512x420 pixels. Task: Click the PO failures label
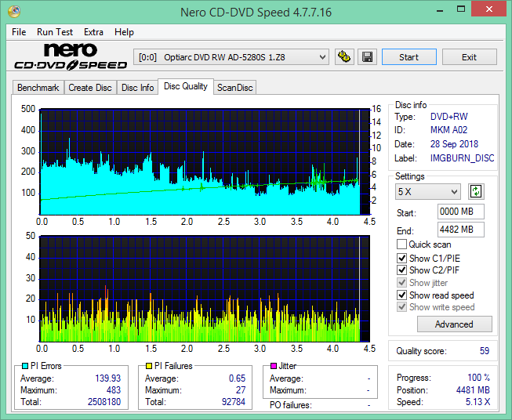coord(291,405)
